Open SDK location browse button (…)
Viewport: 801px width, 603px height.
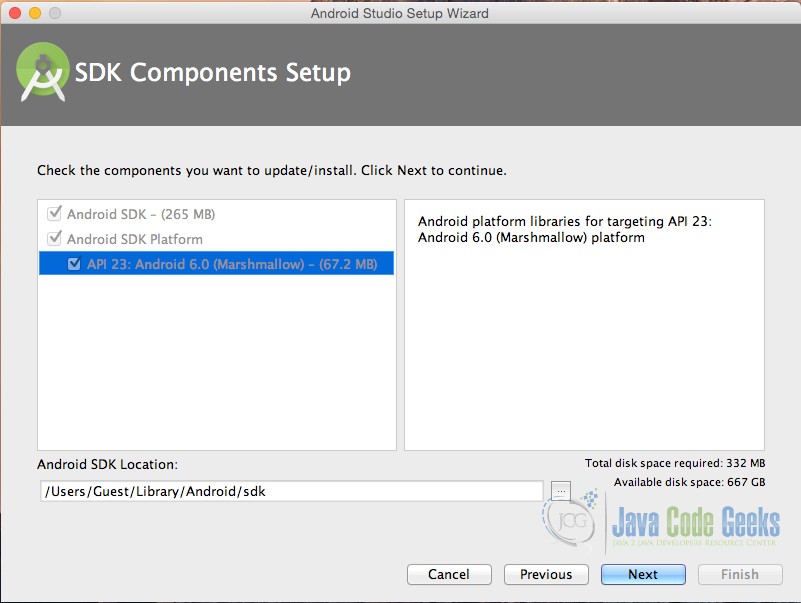point(561,491)
